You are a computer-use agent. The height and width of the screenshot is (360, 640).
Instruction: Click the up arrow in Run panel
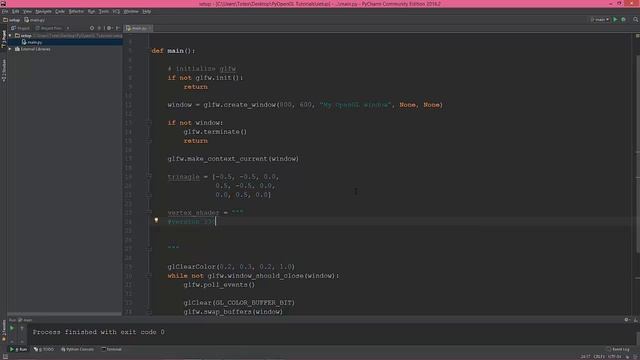(x=22, y=328)
